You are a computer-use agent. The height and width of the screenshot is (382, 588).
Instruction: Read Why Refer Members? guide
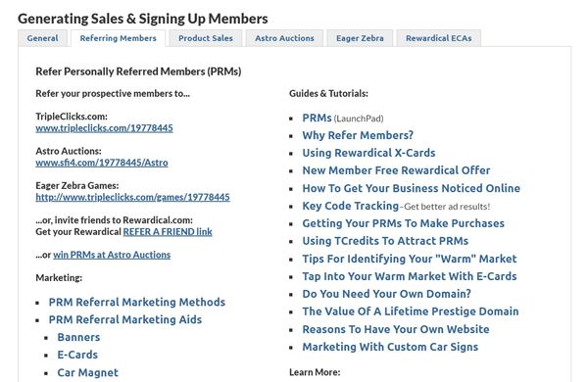[358, 135]
